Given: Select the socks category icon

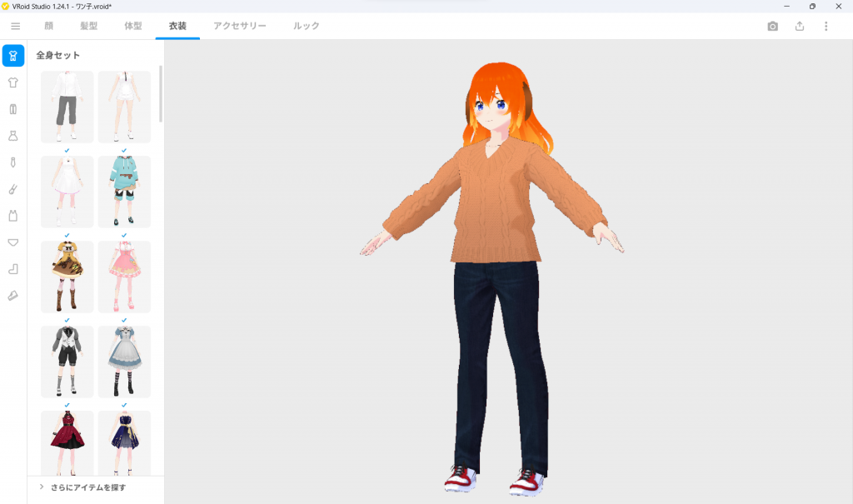Looking at the screenshot, I should click(13, 189).
